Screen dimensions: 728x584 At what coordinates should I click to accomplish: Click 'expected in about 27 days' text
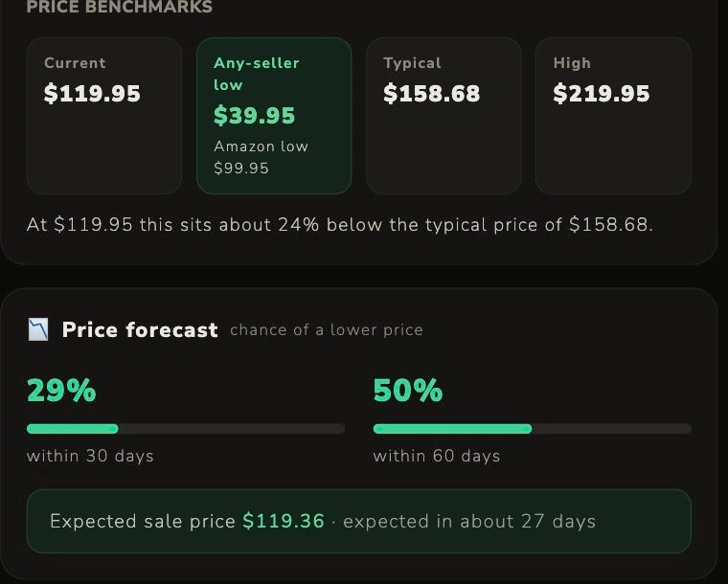pyautogui.click(x=469, y=521)
